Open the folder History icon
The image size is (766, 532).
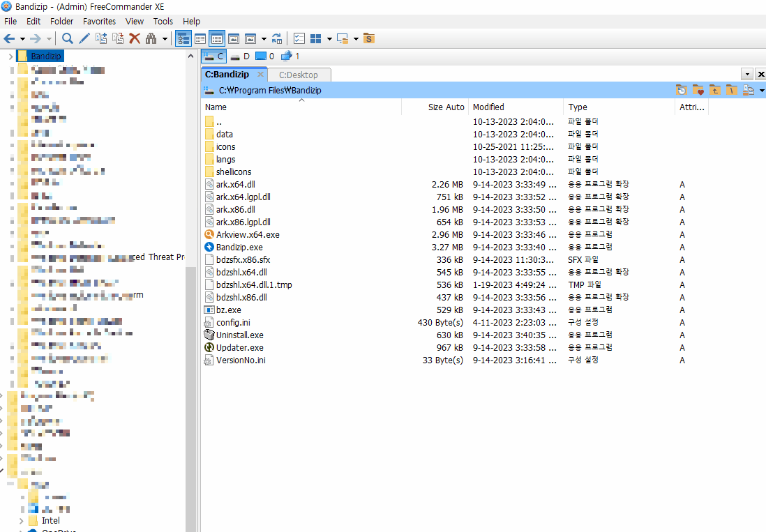point(682,91)
